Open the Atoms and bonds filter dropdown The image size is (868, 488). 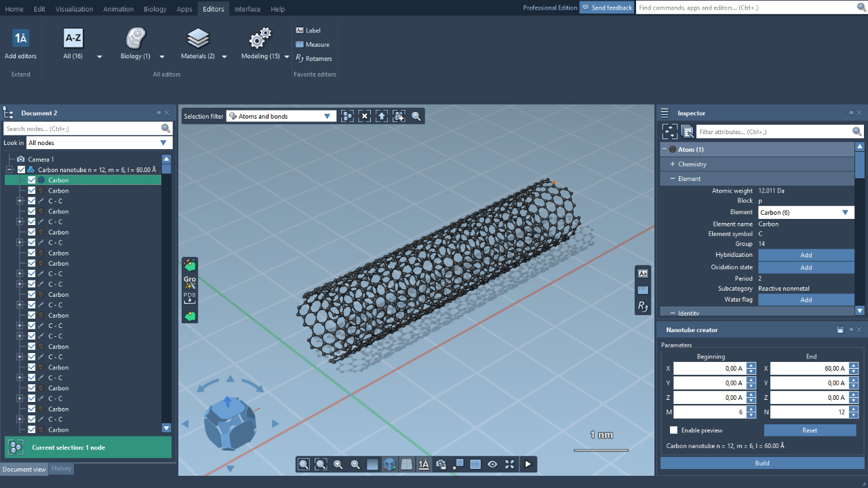328,115
